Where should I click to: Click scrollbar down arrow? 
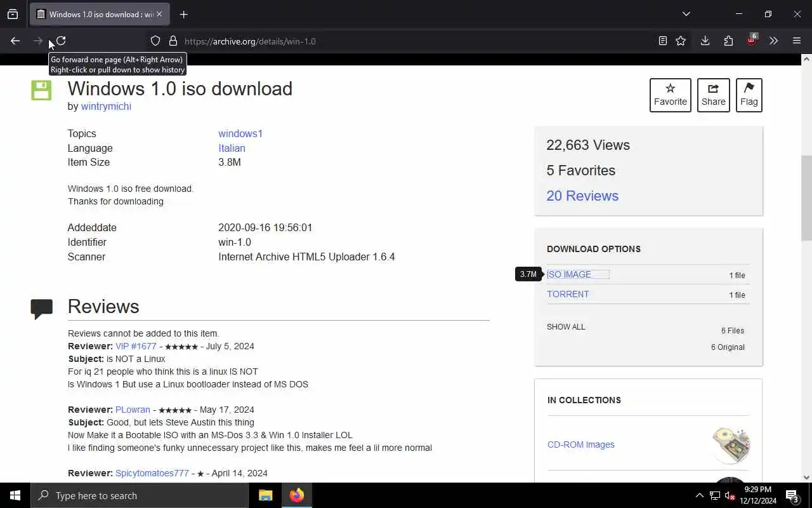pos(806,478)
